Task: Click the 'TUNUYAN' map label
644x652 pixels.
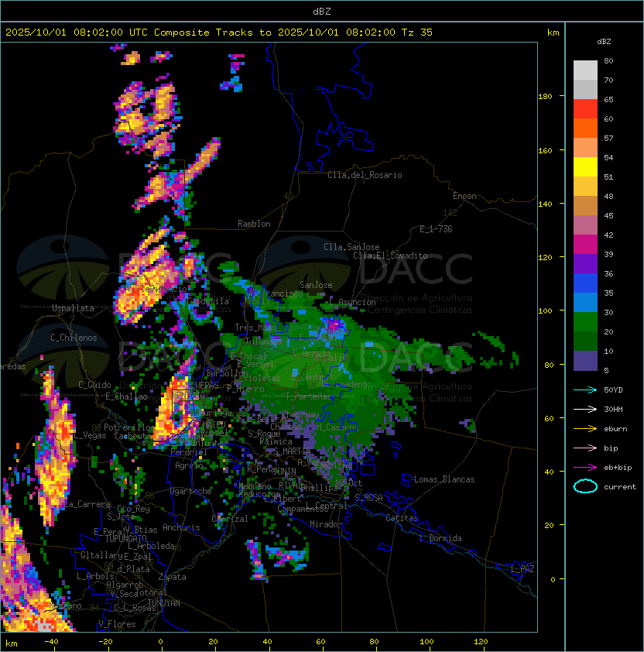Action: (164, 603)
